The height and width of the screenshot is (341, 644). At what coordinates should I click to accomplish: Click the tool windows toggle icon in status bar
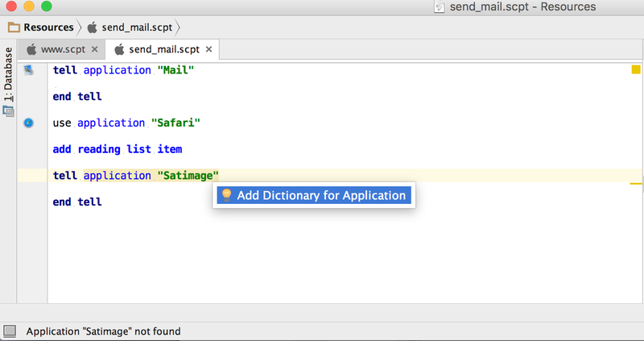coord(10,331)
